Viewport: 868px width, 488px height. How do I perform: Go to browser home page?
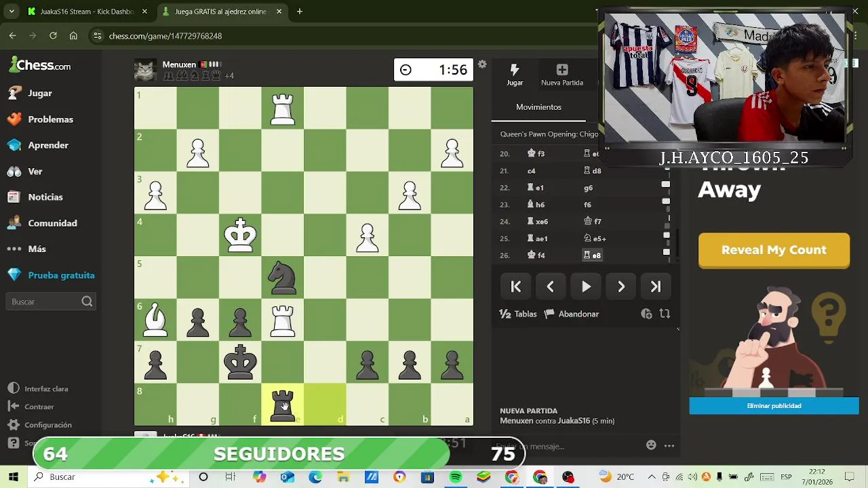tap(73, 36)
